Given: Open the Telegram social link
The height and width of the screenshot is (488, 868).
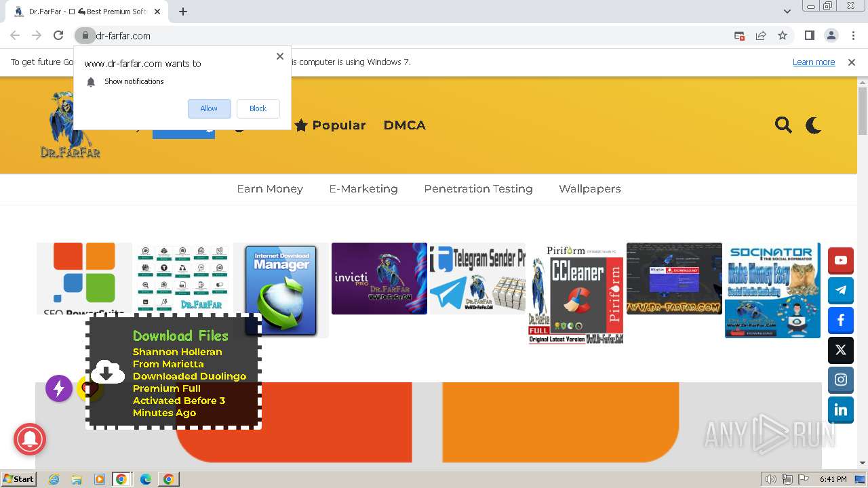Looking at the screenshot, I should tap(841, 290).
